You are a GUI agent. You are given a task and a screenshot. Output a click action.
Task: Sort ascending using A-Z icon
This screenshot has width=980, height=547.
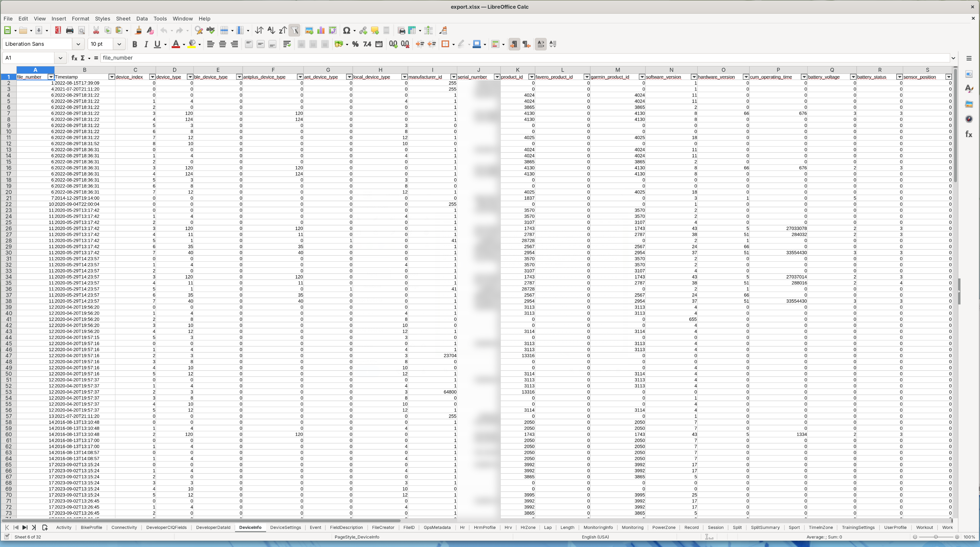click(271, 30)
